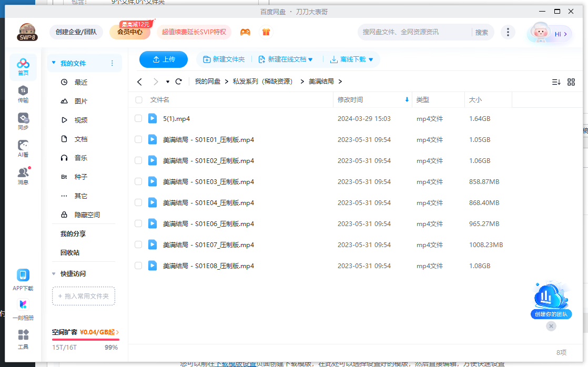Open the sort order icon above the list
Screen dimensions: 588x367
click(x=556, y=81)
